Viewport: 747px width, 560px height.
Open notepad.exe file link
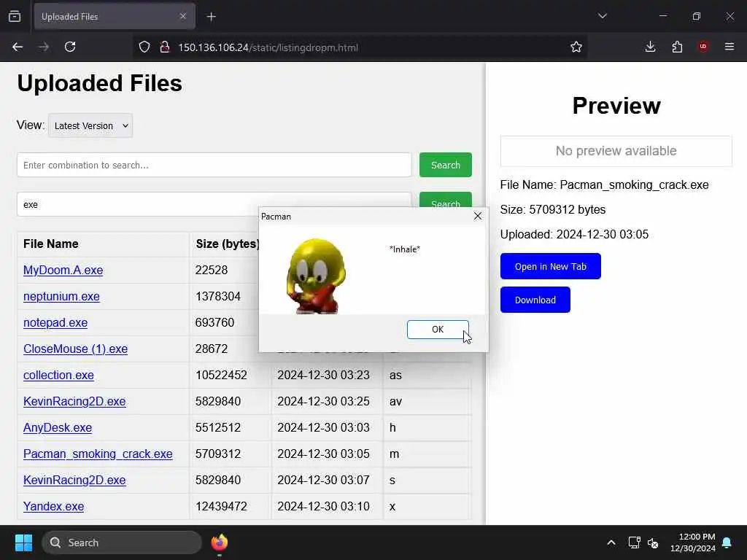coord(55,322)
